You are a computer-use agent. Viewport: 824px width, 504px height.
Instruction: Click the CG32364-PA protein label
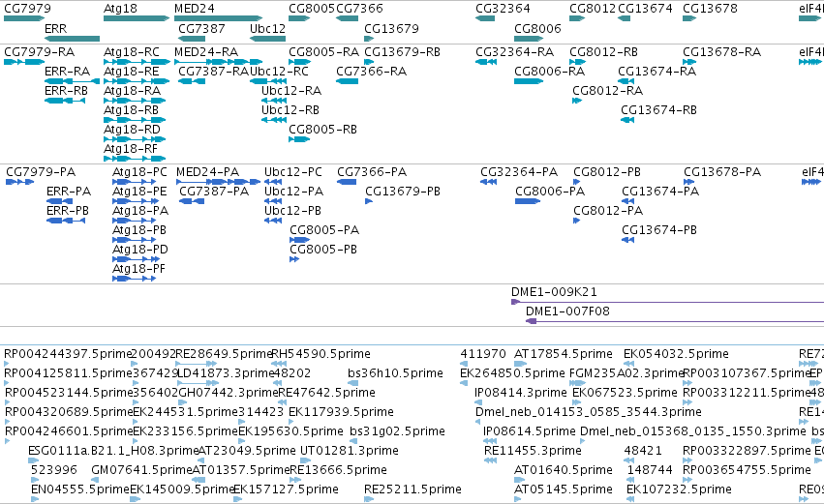(x=519, y=172)
